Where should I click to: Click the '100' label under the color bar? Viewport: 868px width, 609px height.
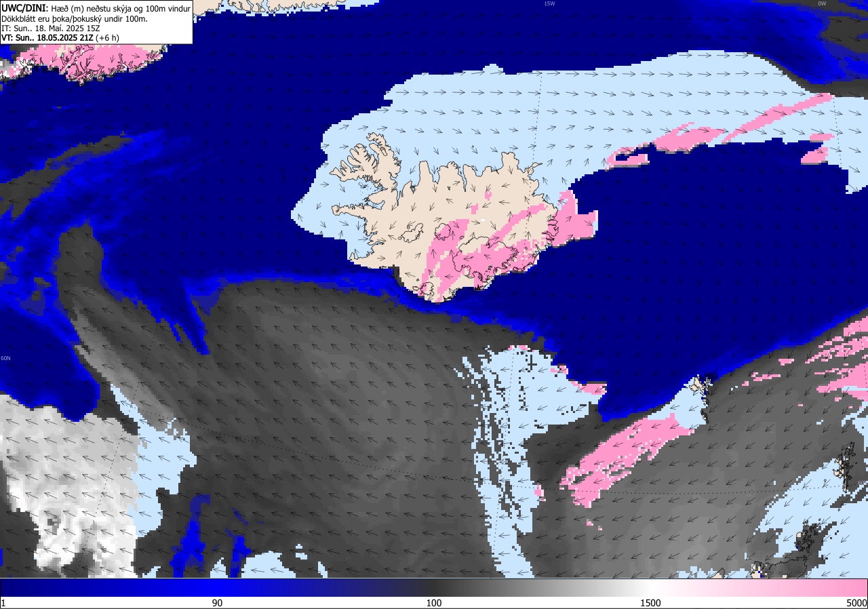[434, 603]
